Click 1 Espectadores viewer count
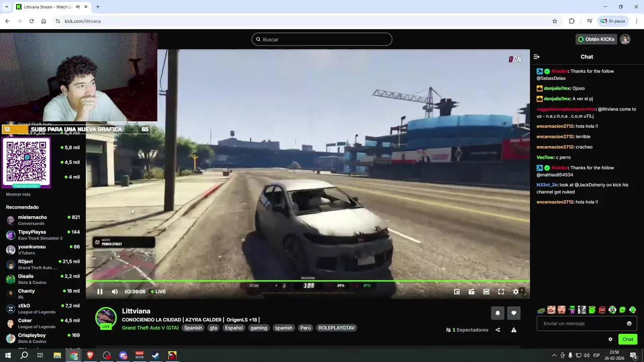Screen dimensions: 644x362 pyautogui.click(x=467, y=330)
